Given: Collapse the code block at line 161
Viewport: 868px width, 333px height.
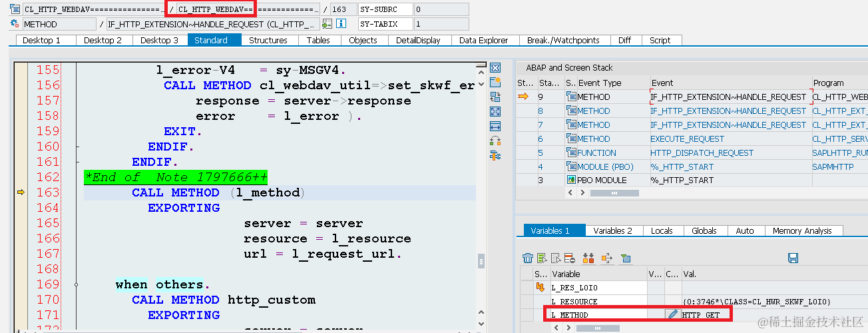Looking at the screenshot, I should tap(77, 162).
